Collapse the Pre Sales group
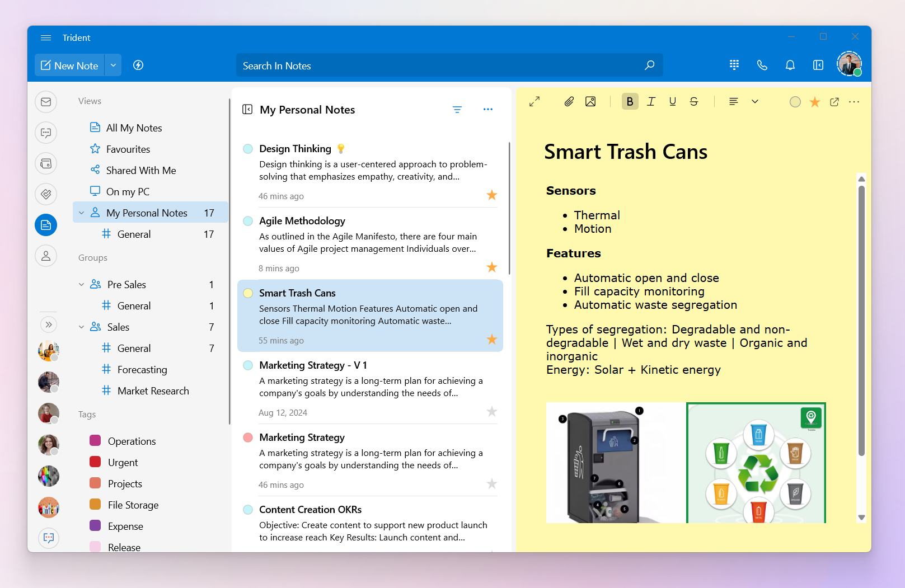The image size is (905, 588). point(82,285)
